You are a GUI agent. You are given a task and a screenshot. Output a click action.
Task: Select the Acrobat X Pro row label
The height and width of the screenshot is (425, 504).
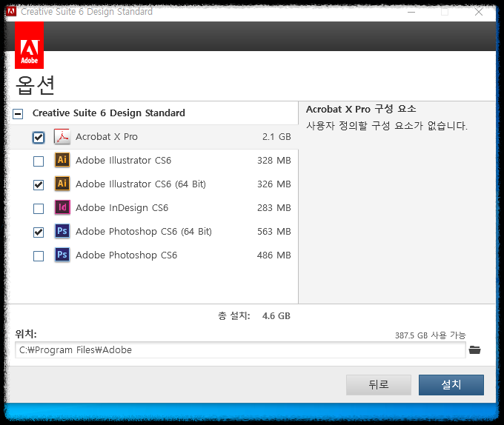(107, 137)
